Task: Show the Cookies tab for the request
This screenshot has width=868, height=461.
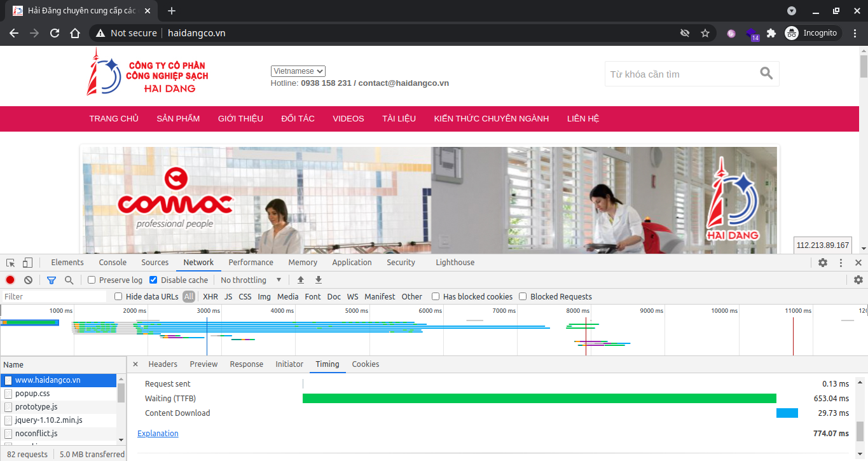Action: 366,364
